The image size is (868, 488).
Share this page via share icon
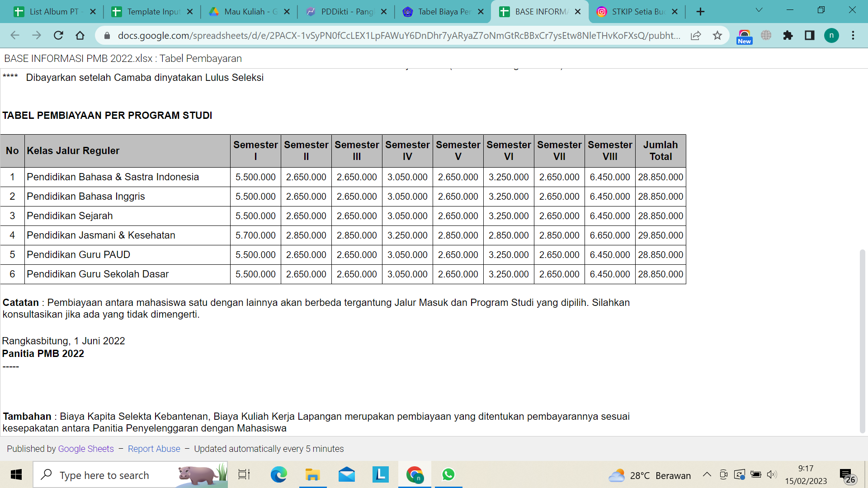(x=696, y=35)
